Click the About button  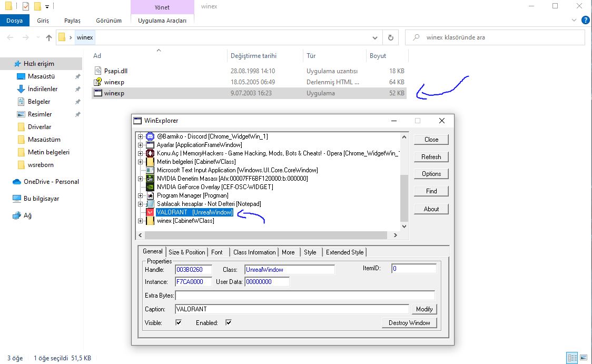tap(431, 209)
